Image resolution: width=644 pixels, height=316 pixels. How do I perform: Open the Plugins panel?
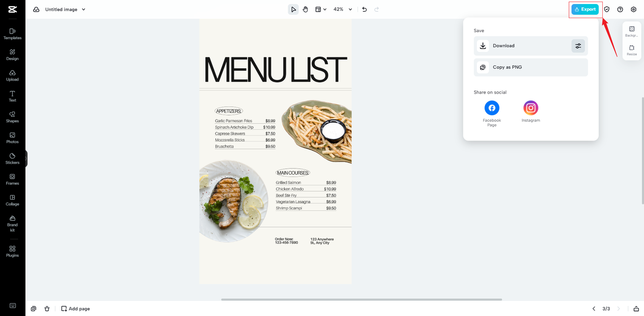pyautogui.click(x=13, y=251)
